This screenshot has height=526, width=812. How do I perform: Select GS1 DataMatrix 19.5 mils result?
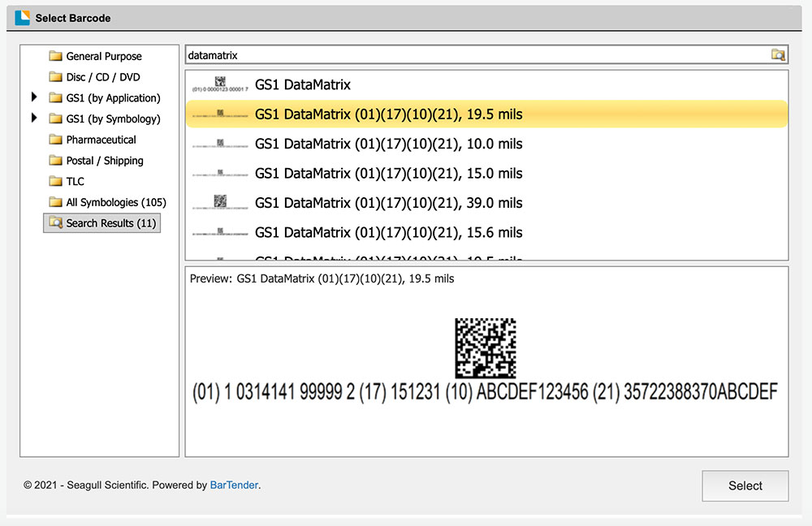click(486, 114)
